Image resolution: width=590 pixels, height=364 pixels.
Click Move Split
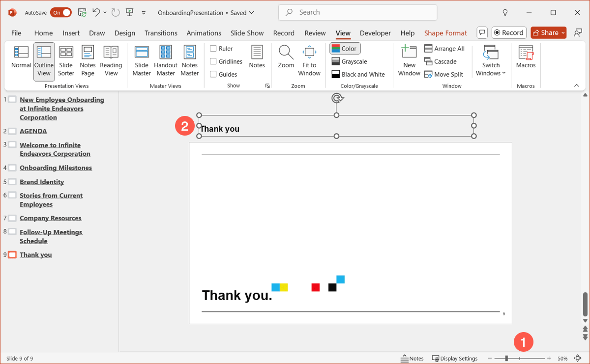[443, 74]
